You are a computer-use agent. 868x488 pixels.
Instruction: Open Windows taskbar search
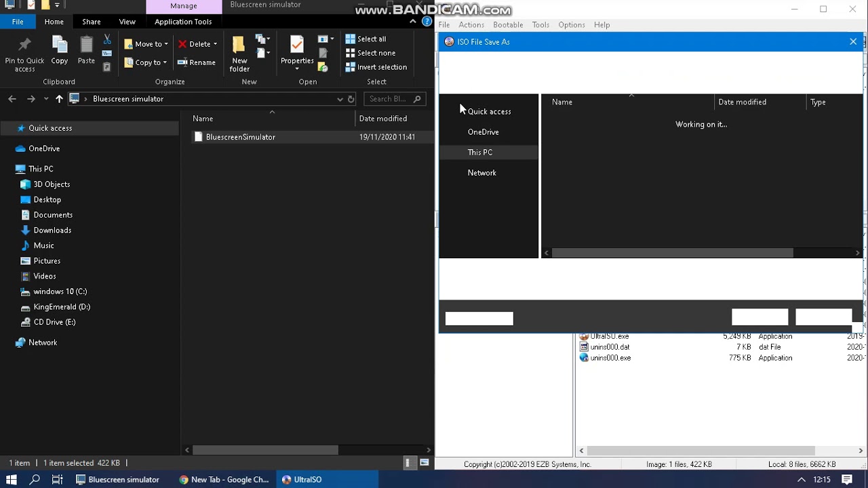point(35,479)
